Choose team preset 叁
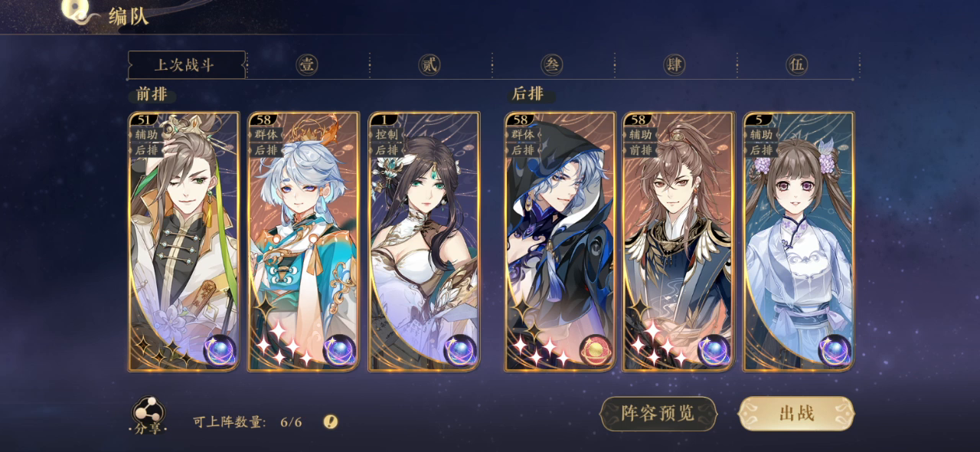 click(x=552, y=65)
